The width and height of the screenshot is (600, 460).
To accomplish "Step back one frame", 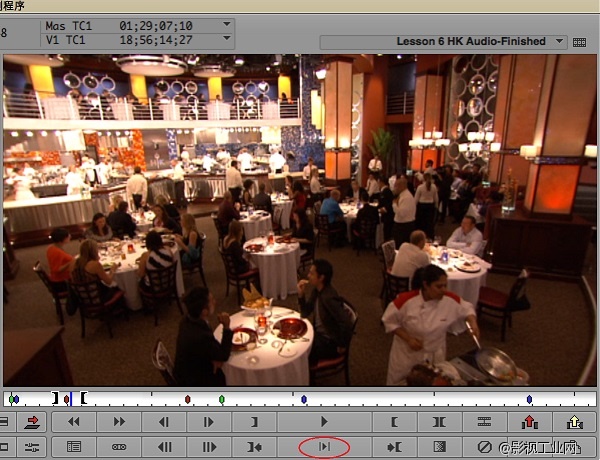I will (x=165, y=423).
